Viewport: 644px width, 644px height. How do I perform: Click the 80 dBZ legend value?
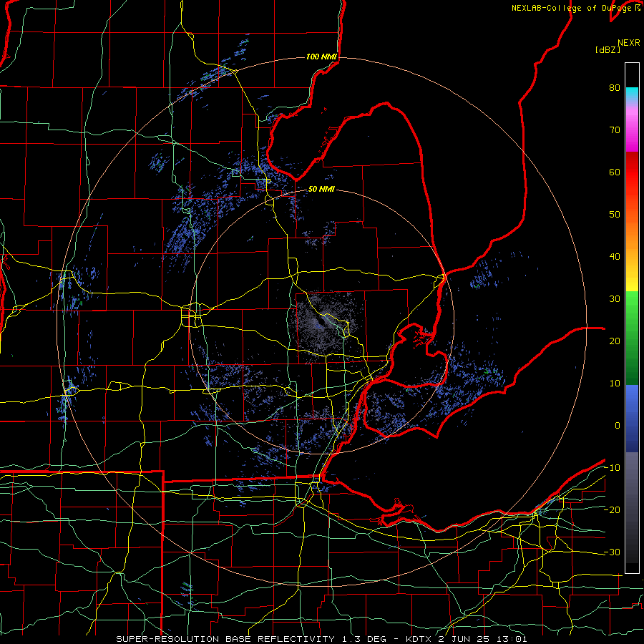click(x=615, y=87)
